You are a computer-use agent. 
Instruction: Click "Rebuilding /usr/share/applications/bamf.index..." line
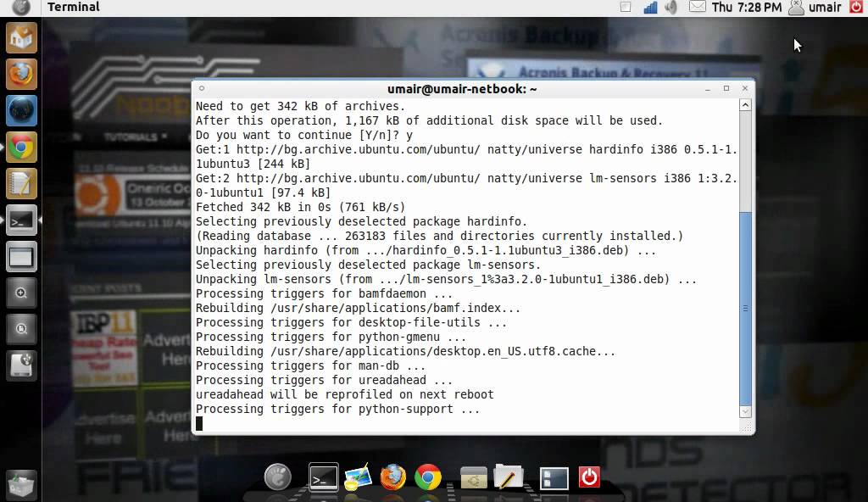point(359,308)
